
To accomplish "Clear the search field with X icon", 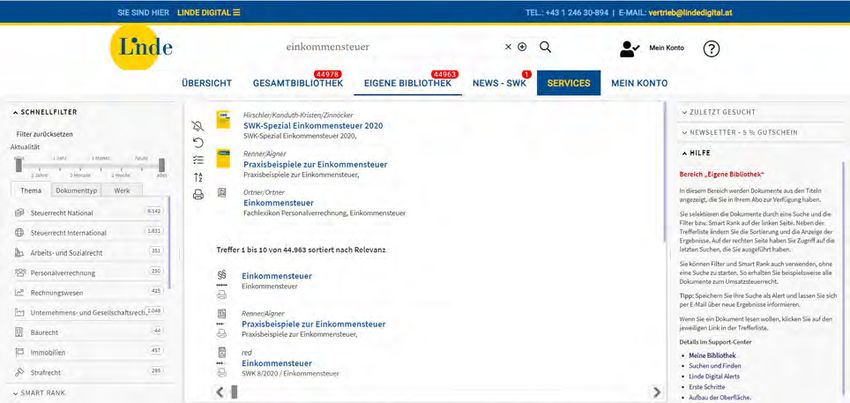I will (508, 47).
